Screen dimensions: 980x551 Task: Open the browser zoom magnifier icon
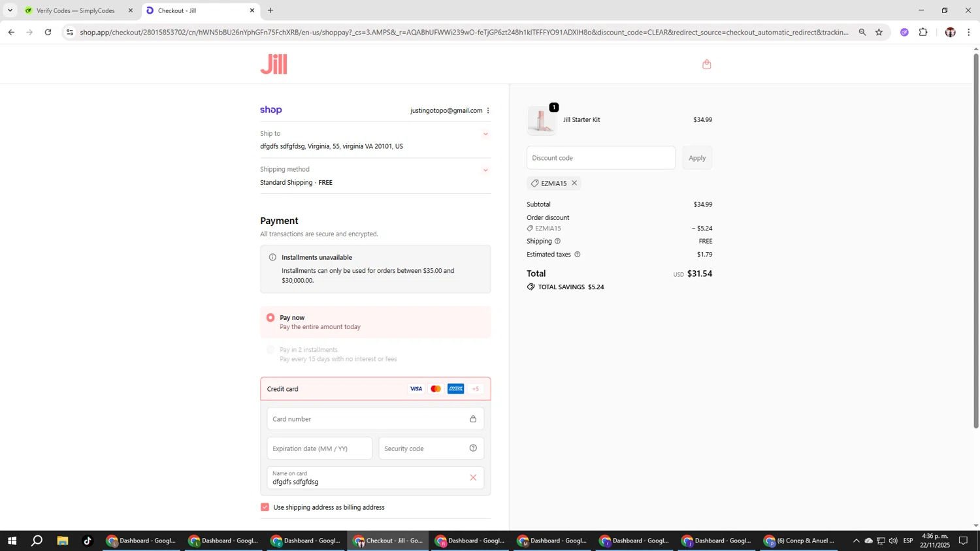click(862, 32)
